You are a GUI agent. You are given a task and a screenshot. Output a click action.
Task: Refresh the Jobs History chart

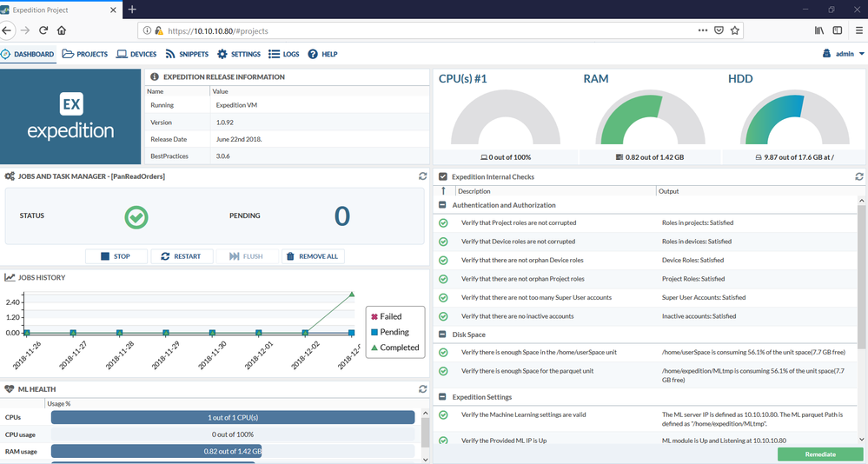423,278
